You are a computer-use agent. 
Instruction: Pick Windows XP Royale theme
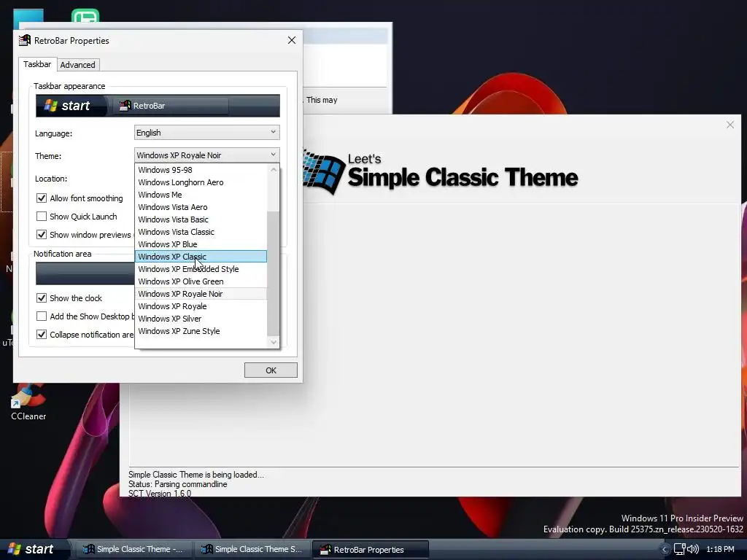[201, 306]
